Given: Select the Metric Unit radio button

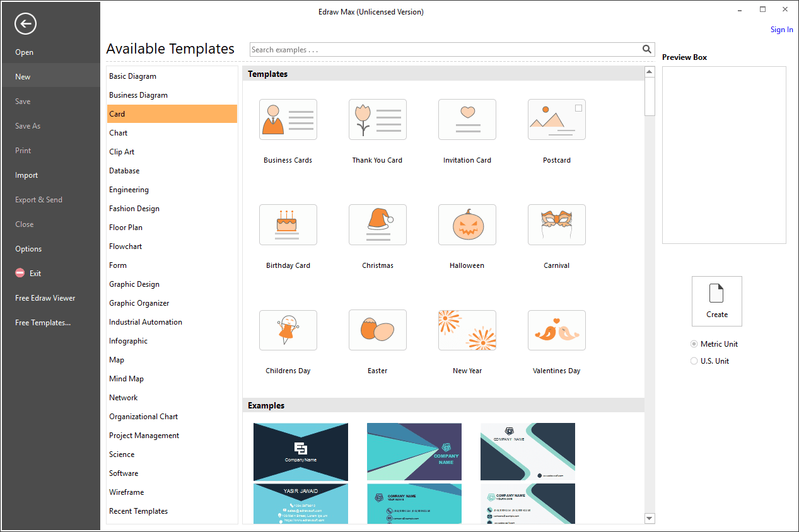Looking at the screenshot, I should (694, 344).
